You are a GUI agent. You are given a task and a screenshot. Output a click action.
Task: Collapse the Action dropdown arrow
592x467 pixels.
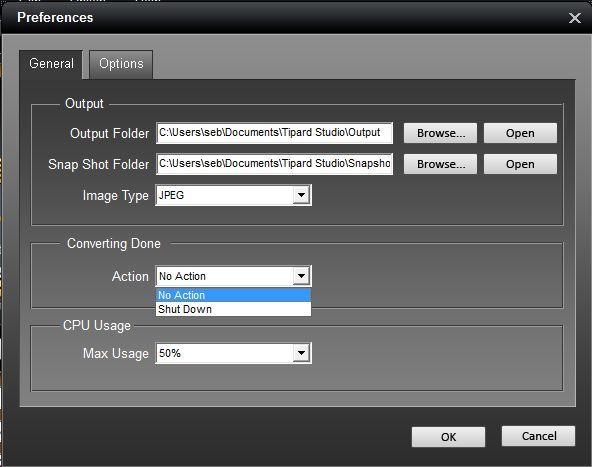[x=301, y=276]
